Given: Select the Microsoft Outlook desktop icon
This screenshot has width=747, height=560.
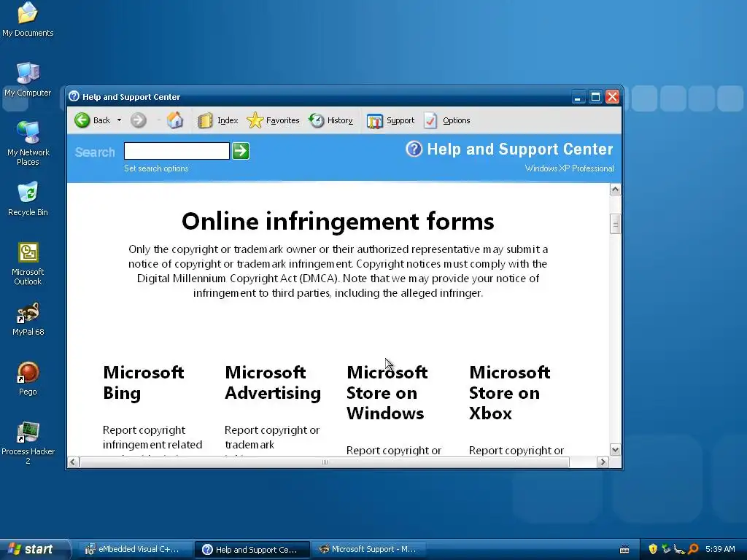Looking at the screenshot, I should pyautogui.click(x=28, y=264).
